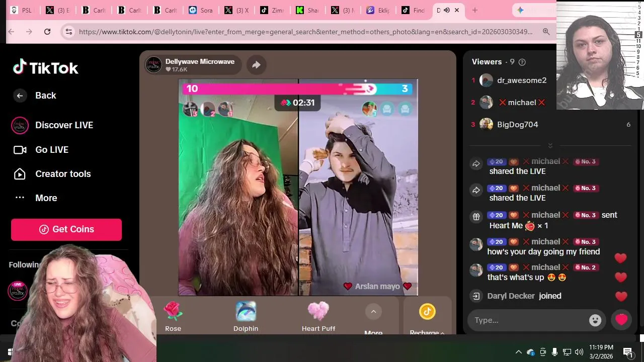Click the Daryl Decker joined message
This screenshot has height=362, width=644.
click(524, 296)
